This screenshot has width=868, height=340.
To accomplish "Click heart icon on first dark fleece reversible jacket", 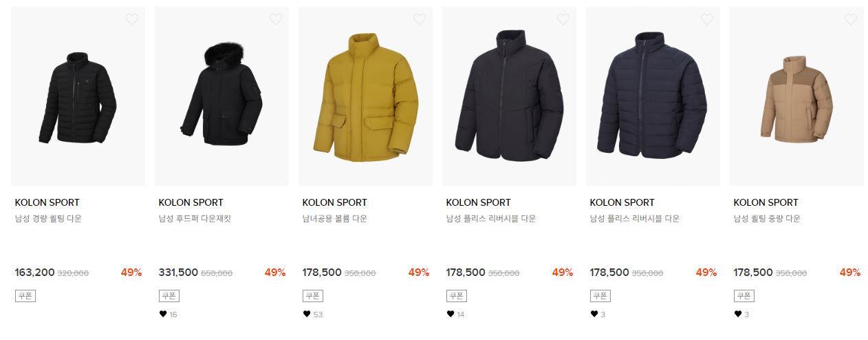I will pos(563,19).
